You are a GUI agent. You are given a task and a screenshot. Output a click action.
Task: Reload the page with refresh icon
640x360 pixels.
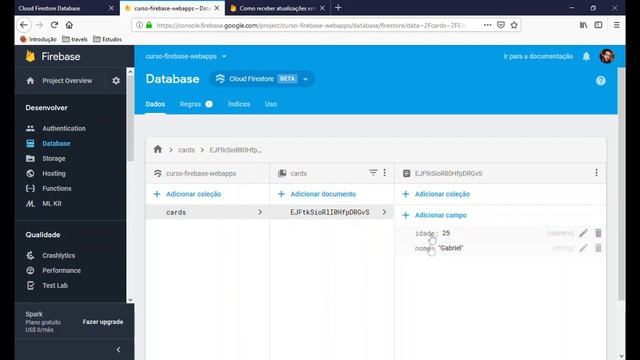click(54, 25)
